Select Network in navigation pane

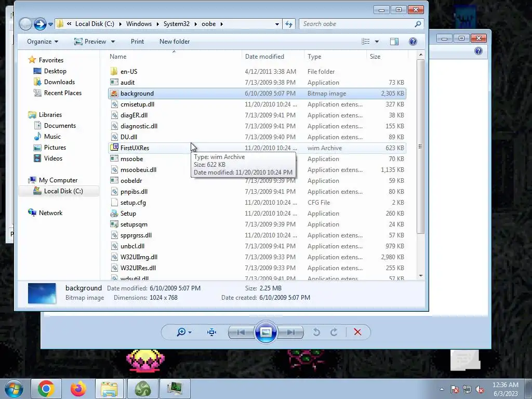tap(50, 212)
